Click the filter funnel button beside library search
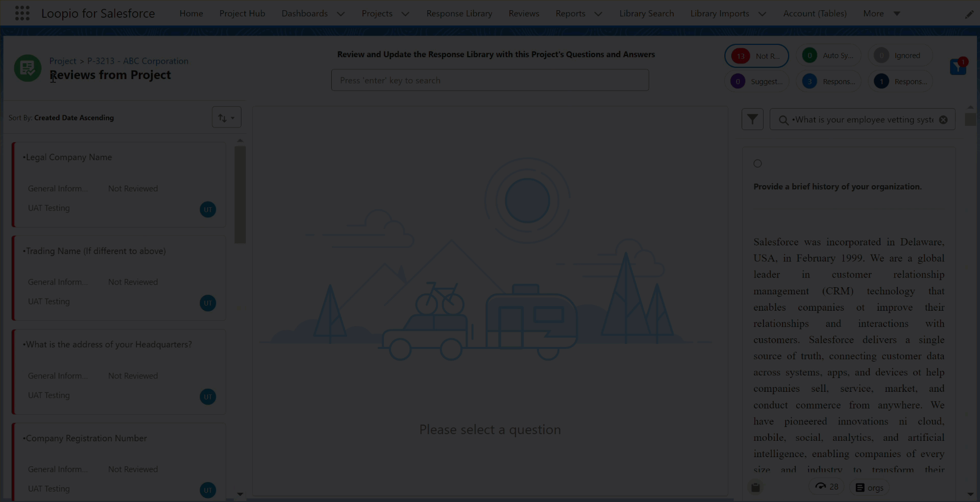The height and width of the screenshot is (502, 980). pyautogui.click(x=752, y=119)
